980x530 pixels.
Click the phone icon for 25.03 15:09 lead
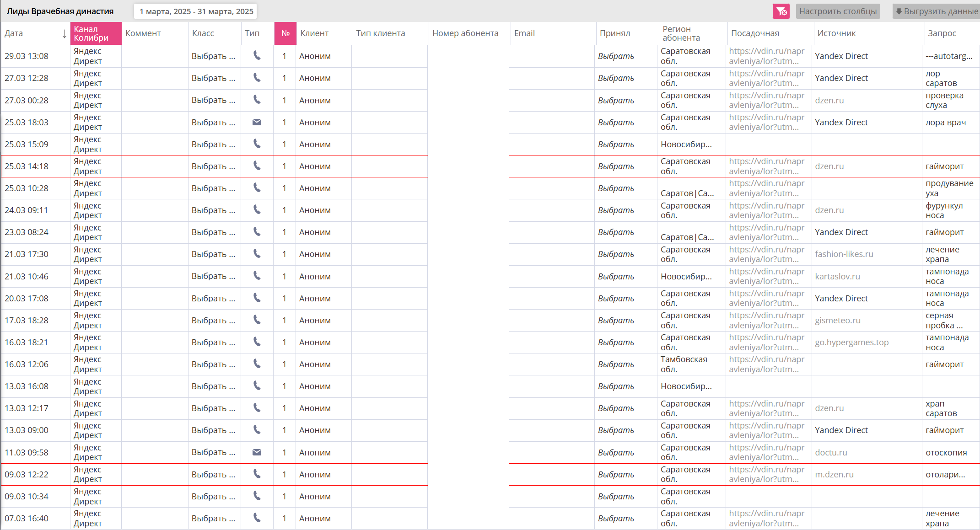257,144
